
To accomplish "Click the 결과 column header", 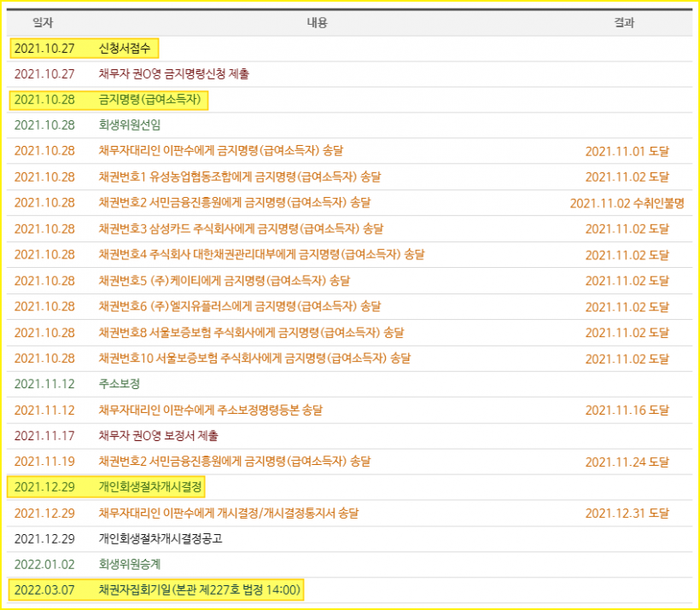I will click(624, 23).
